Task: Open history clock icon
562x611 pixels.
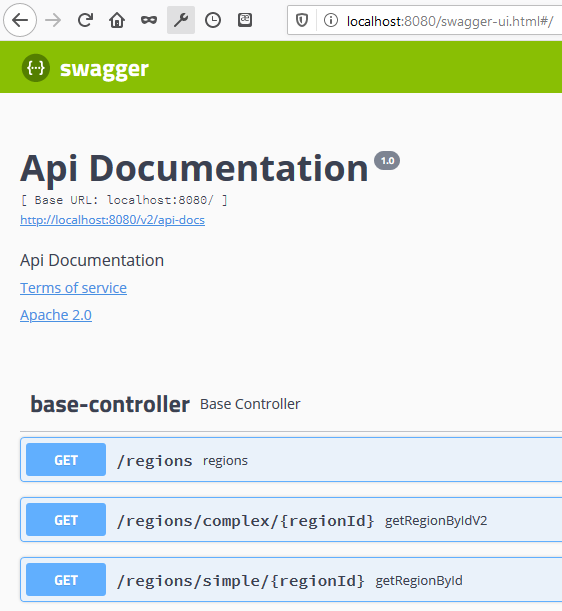Action: coord(213,20)
